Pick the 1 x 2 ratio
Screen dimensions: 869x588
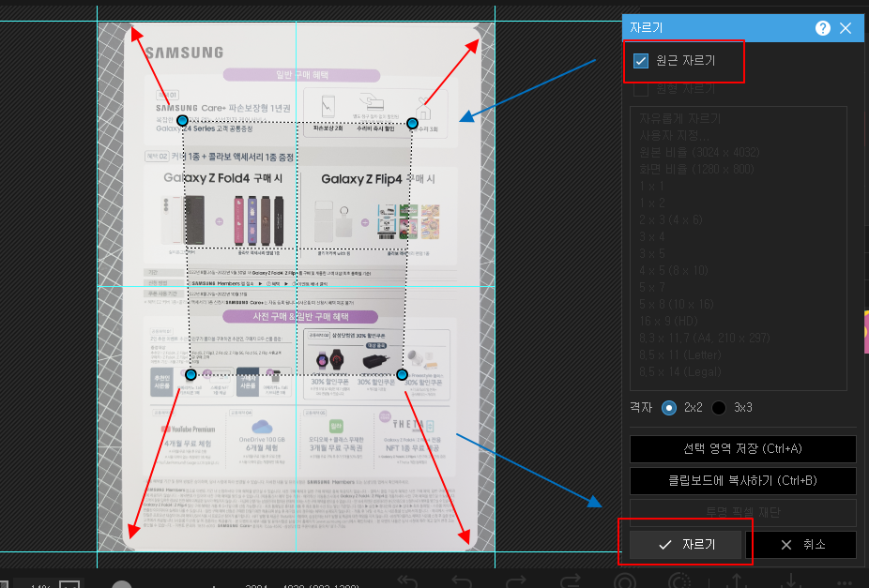coord(651,204)
